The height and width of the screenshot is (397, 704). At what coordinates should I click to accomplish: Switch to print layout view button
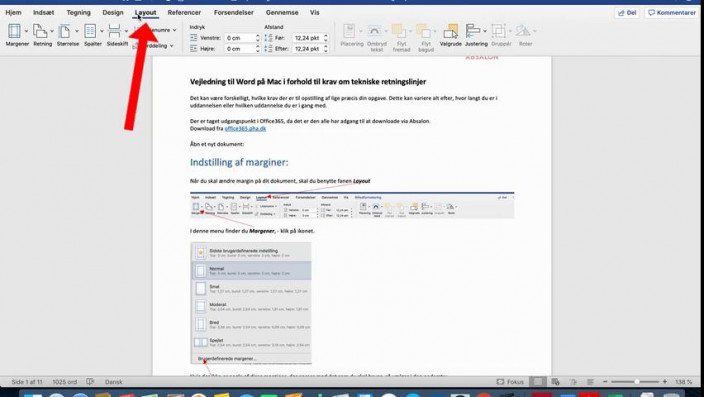[x=537, y=382]
